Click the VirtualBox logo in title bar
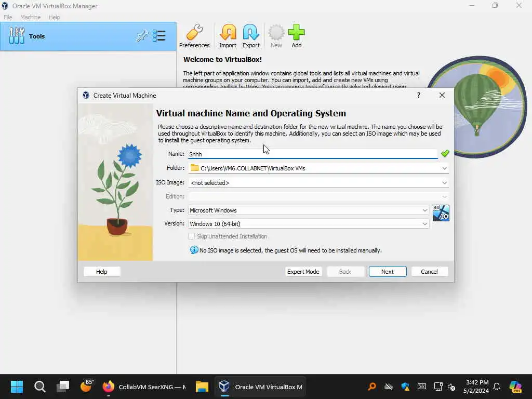Image resolution: width=532 pixels, height=399 pixels. tap(5, 6)
